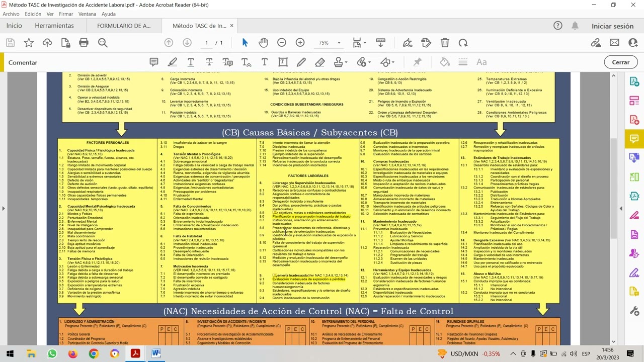The width and height of the screenshot is (644, 362).
Task: Select the add text box tool
Action: (x=283, y=62)
